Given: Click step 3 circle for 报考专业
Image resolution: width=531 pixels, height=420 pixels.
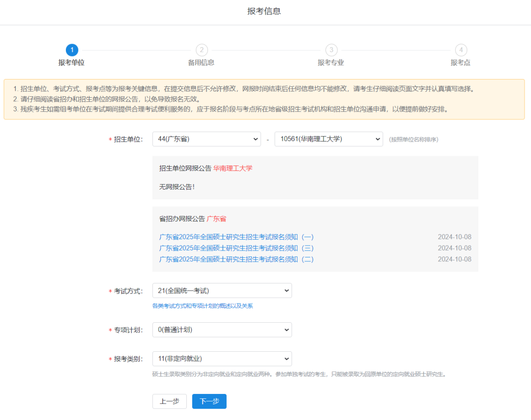Looking at the screenshot, I should coord(331,50).
